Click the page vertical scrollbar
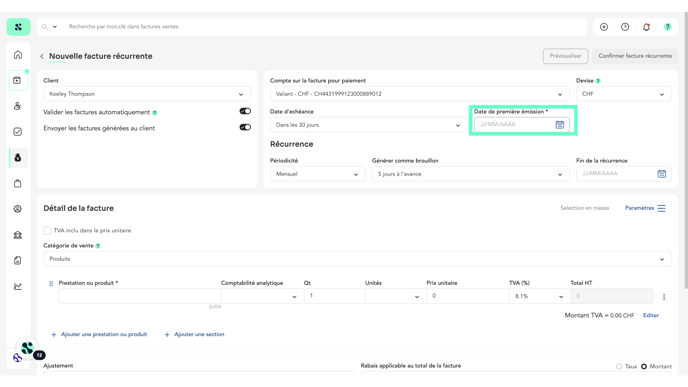688x387 pixels. tap(686, 149)
